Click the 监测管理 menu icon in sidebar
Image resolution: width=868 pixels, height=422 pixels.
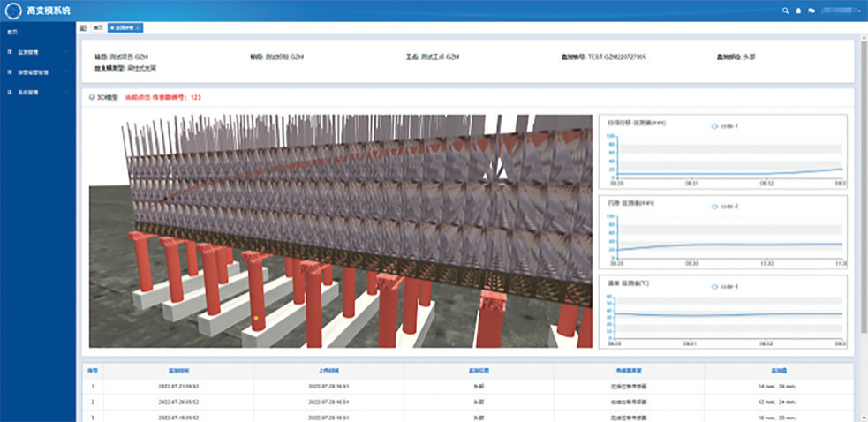(x=10, y=52)
